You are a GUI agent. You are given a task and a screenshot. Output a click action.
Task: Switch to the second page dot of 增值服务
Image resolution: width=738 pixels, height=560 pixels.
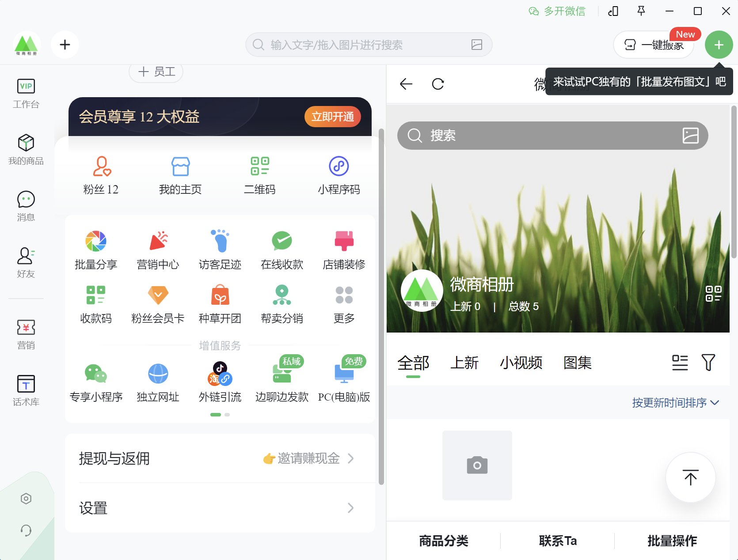click(227, 415)
